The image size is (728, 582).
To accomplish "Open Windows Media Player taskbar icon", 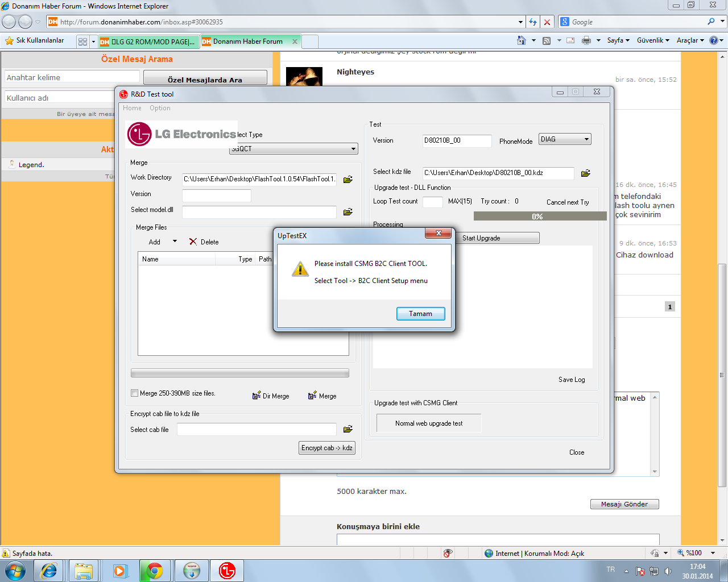I will click(119, 571).
